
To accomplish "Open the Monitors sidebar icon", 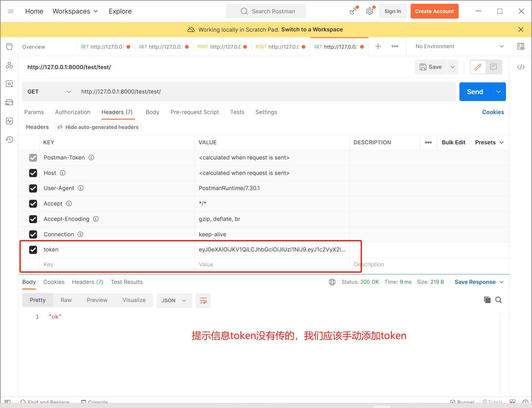I will tap(9, 121).
